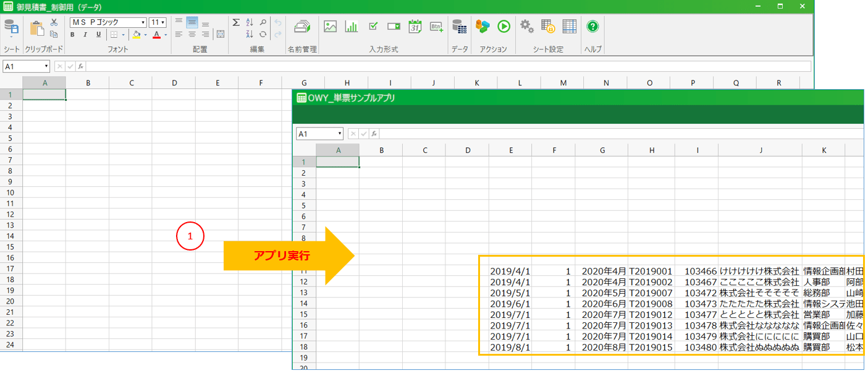The image size is (868, 373).
Task: Select column D header in main sheet
Action: [174, 82]
